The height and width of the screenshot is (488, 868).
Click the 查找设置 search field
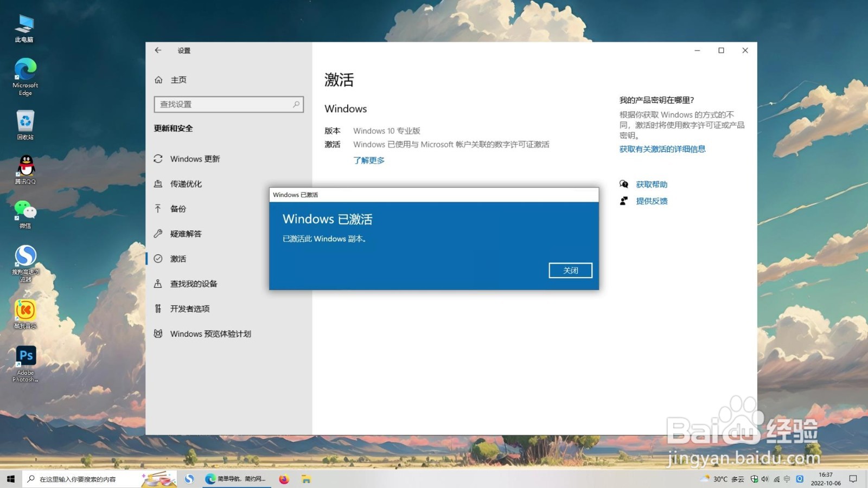228,104
